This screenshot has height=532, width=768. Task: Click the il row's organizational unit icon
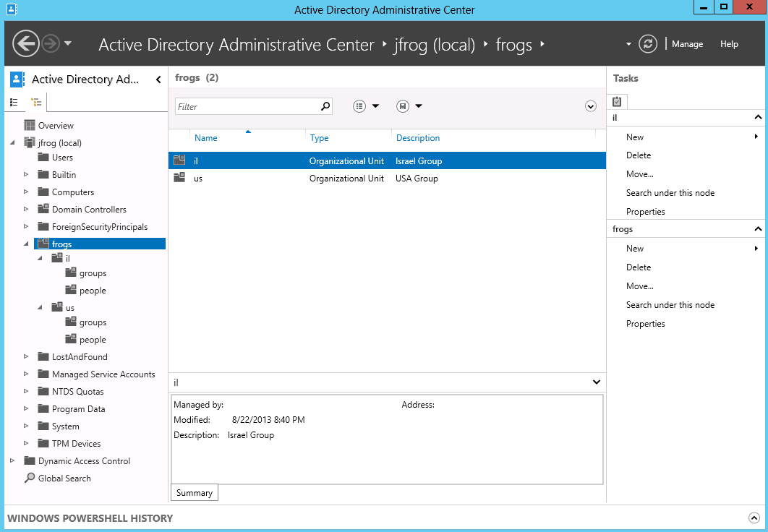click(x=180, y=160)
